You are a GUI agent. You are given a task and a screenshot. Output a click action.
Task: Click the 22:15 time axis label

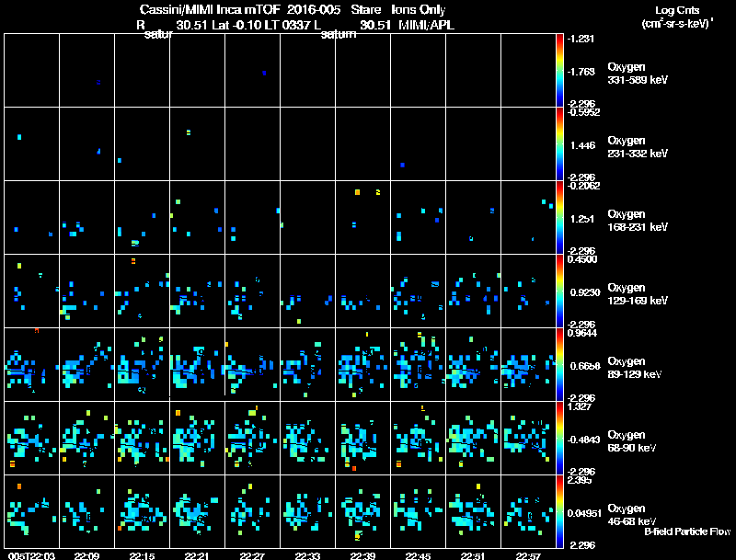[142, 555]
